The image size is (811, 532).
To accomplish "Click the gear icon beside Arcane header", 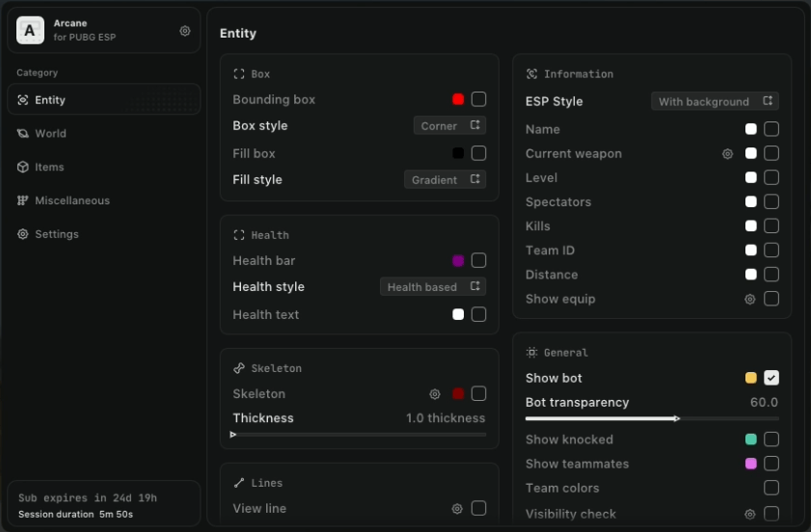I will [185, 31].
